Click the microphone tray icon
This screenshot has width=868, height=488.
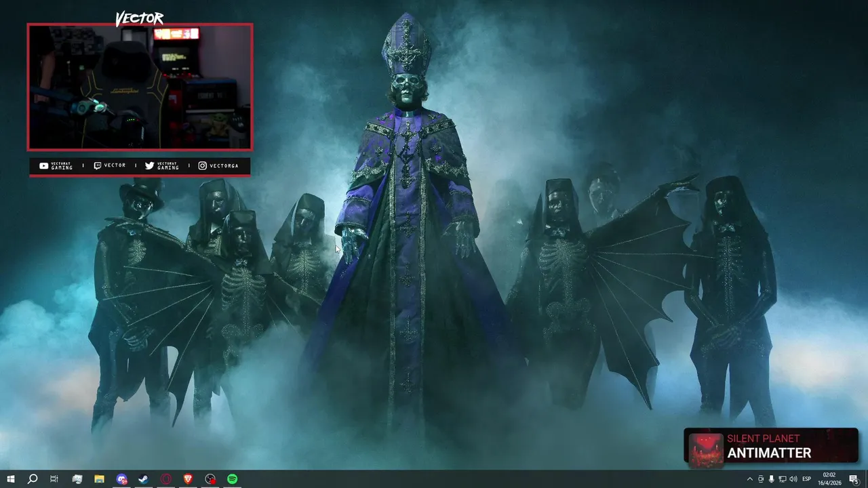pos(771,479)
